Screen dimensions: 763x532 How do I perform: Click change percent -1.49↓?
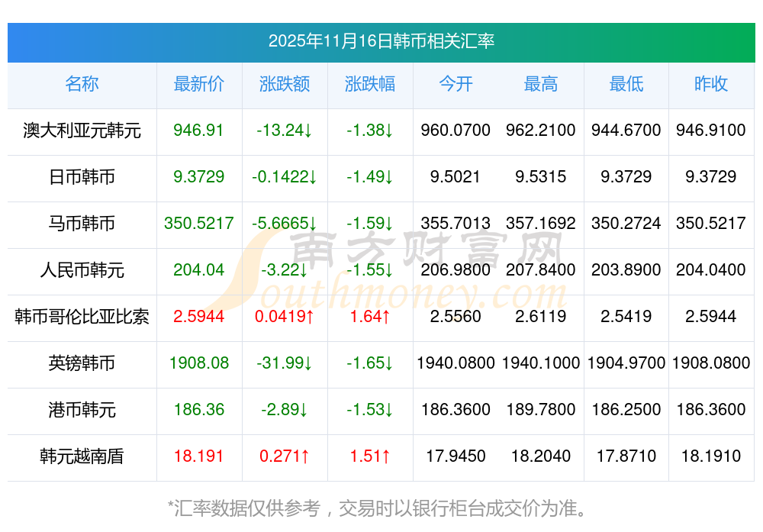tap(370, 176)
